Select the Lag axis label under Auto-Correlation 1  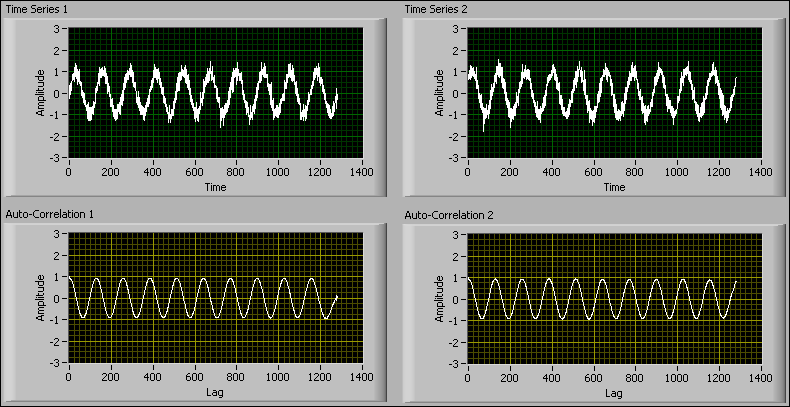[x=214, y=392]
